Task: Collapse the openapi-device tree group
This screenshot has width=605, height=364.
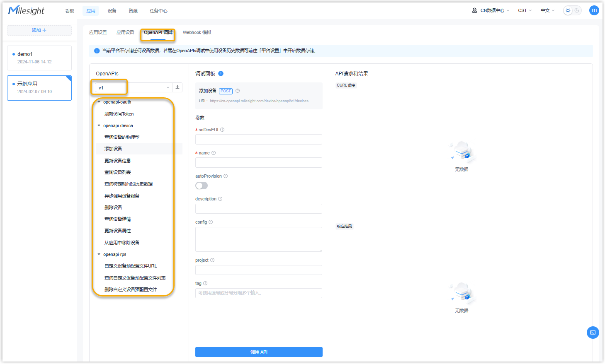Action: [x=99, y=125]
